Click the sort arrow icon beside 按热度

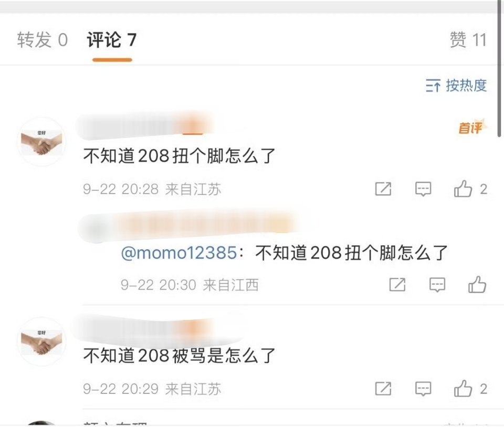tap(433, 86)
